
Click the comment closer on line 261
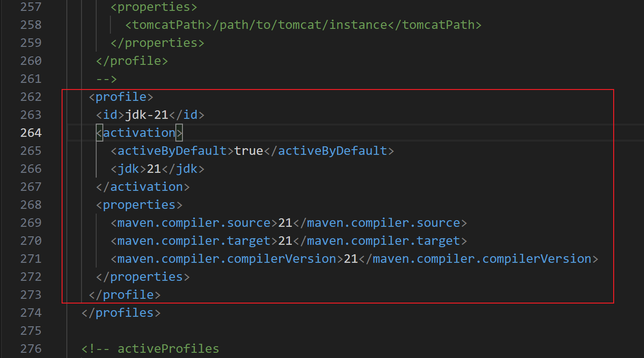point(108,78)
